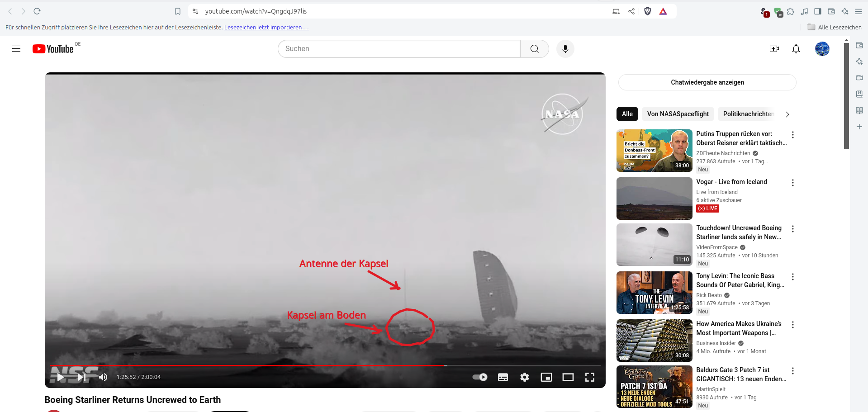Open options for Vogar Live from Iceland

tap(792, 183)
